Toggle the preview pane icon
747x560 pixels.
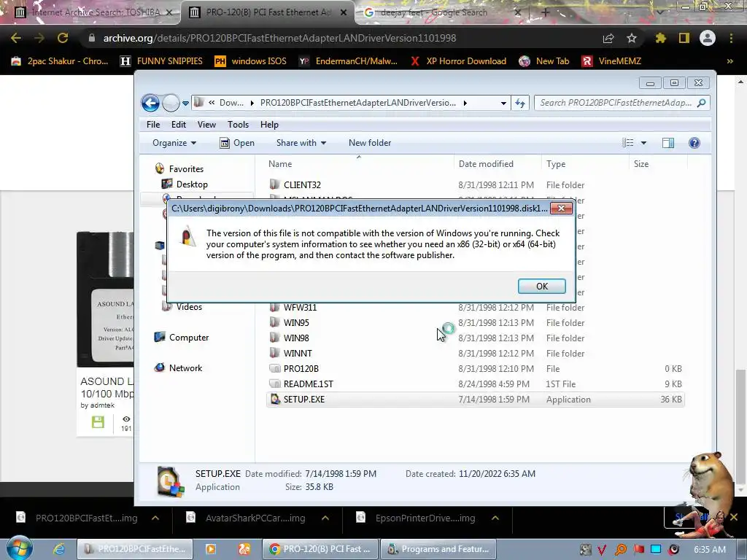668,143
